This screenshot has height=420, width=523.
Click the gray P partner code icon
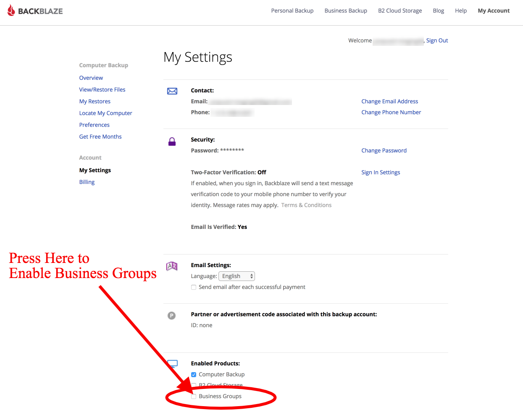172,315
